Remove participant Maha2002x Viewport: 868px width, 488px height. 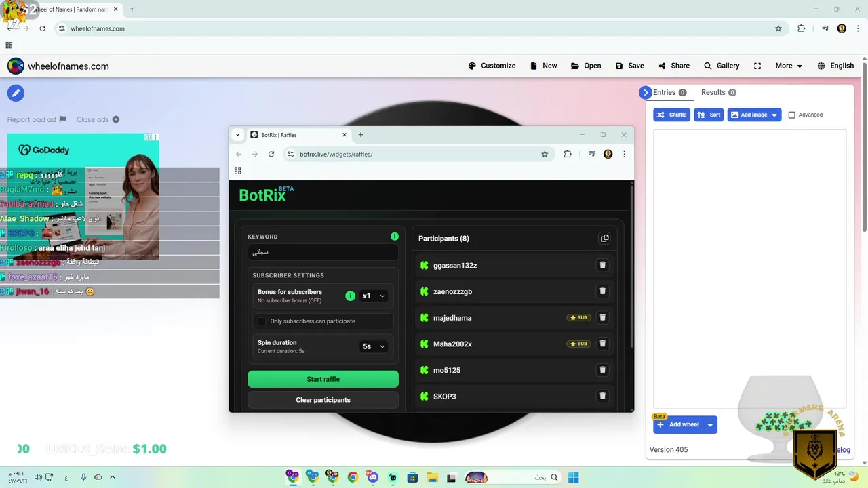point(602,344)
